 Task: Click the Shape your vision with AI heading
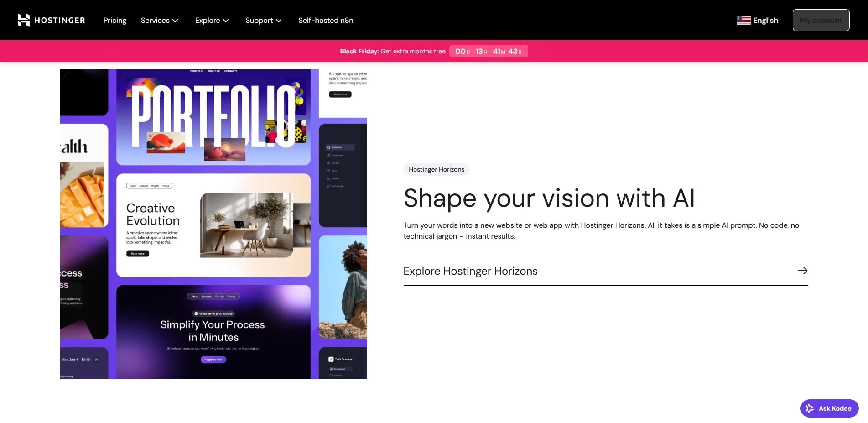[549, 198]
